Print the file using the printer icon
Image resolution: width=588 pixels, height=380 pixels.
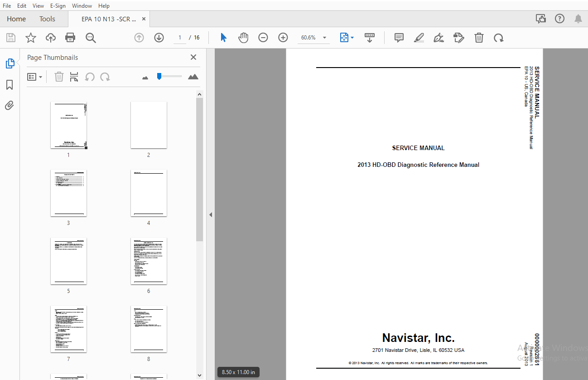coord(71,38)
